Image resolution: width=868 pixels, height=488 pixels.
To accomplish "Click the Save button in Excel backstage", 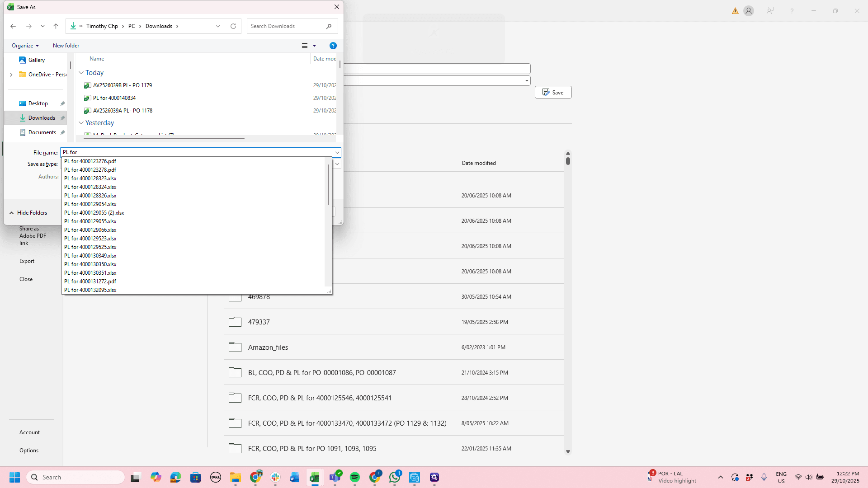I will 553,92.
